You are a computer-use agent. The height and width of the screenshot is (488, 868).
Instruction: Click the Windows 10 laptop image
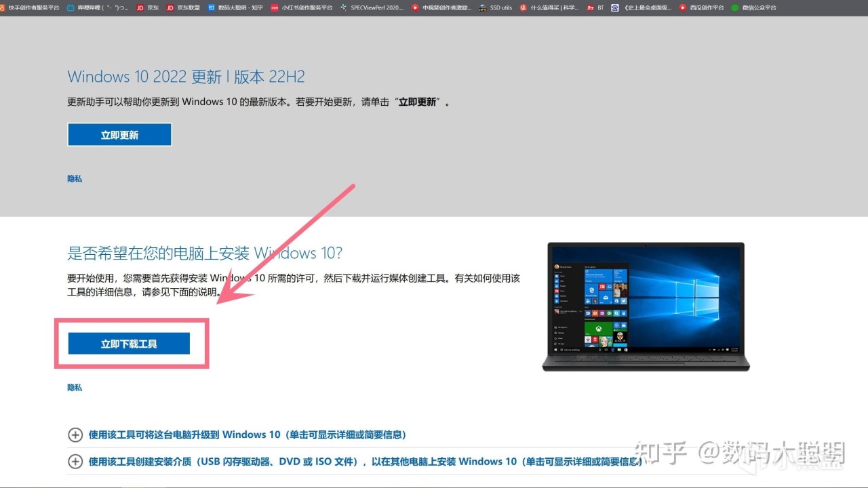click(646, 306)
